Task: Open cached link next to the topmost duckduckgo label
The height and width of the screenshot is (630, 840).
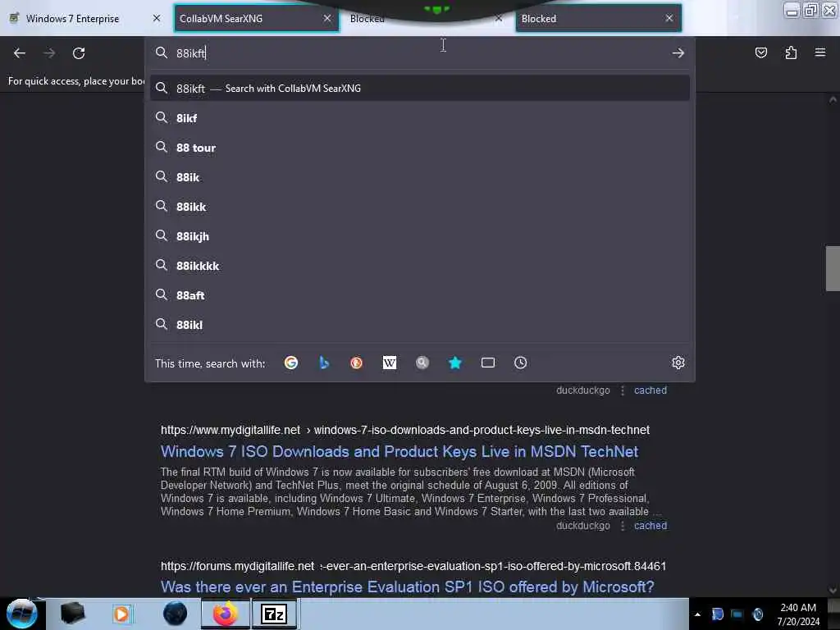Action: click(x=651, y=390)
